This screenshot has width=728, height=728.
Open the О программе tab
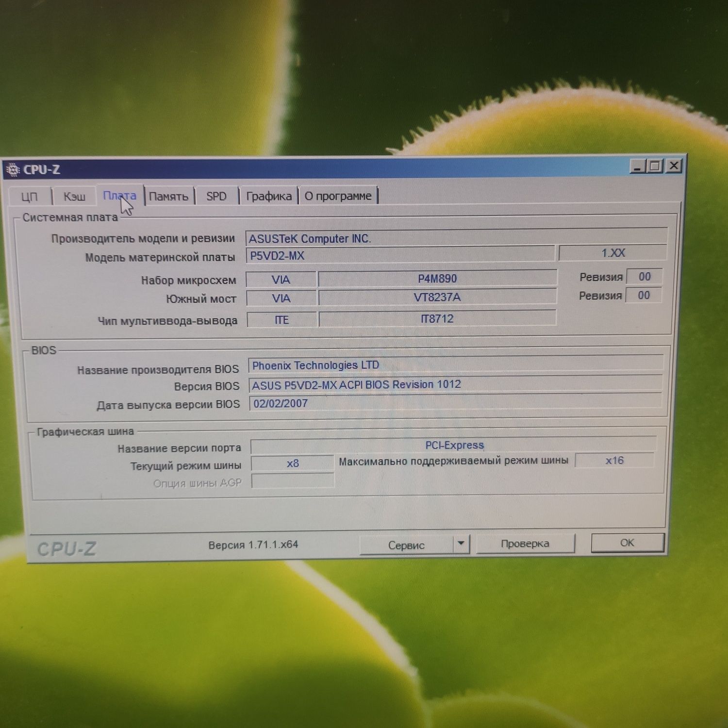(338, 196)
